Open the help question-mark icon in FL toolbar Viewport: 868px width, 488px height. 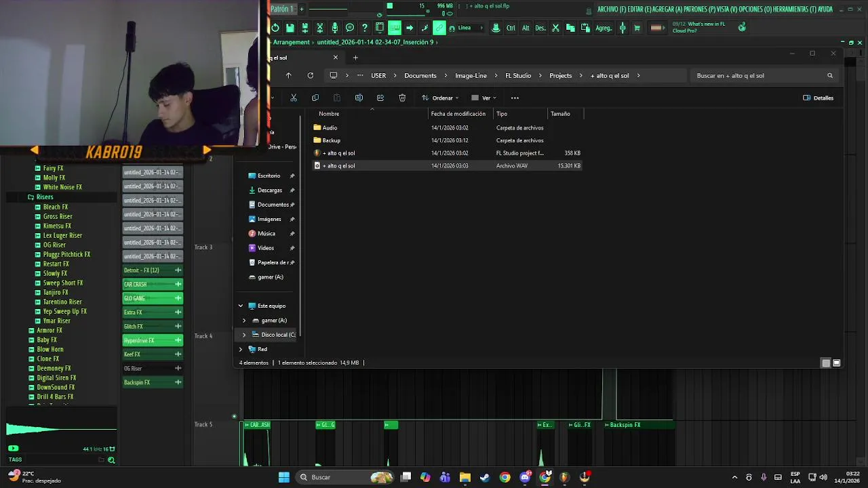(x=365, y=28)
